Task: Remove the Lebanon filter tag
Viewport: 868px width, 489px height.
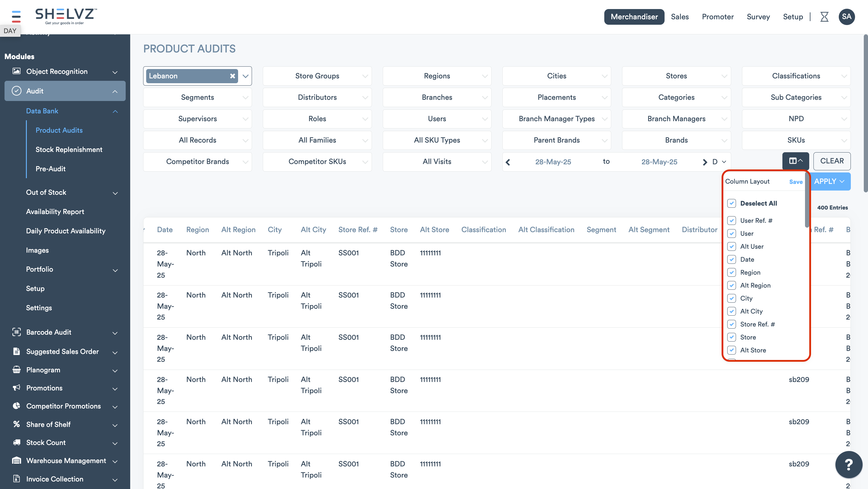Action: click(x=232, y=76)
